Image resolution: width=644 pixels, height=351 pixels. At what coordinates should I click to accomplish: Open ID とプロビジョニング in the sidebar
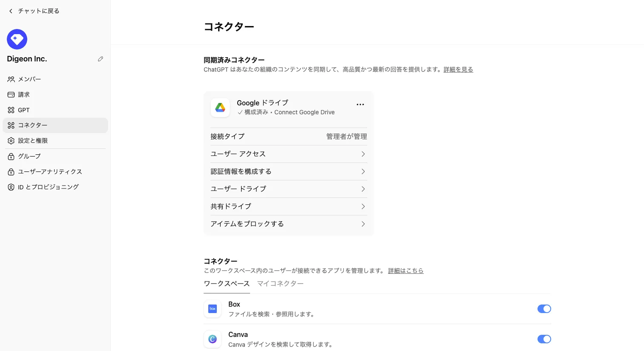(x=48, y=187)
